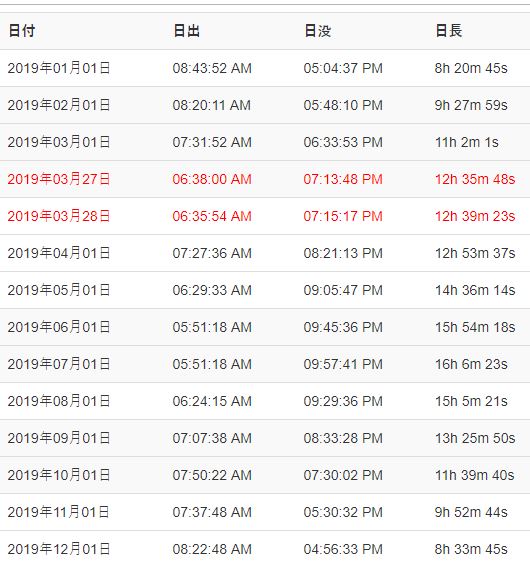Image resolution: width=530 pixels, height=563 pixels.
Task: Click day length 12h 53m 37s
Action: tap(475, 253)
